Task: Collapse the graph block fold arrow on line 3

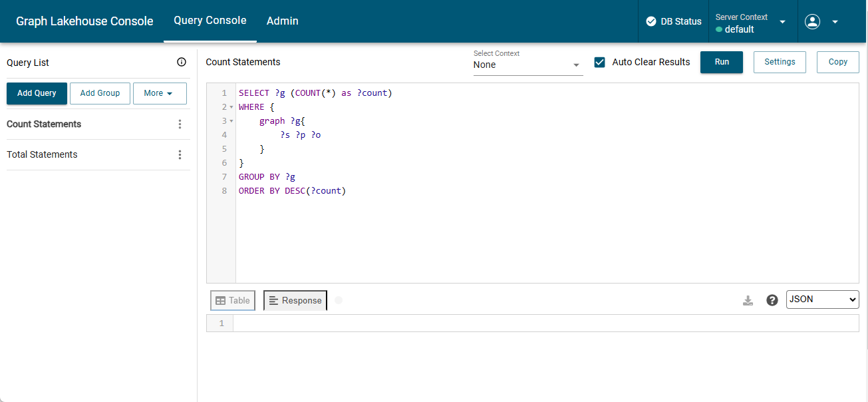Action: [231, 121]
